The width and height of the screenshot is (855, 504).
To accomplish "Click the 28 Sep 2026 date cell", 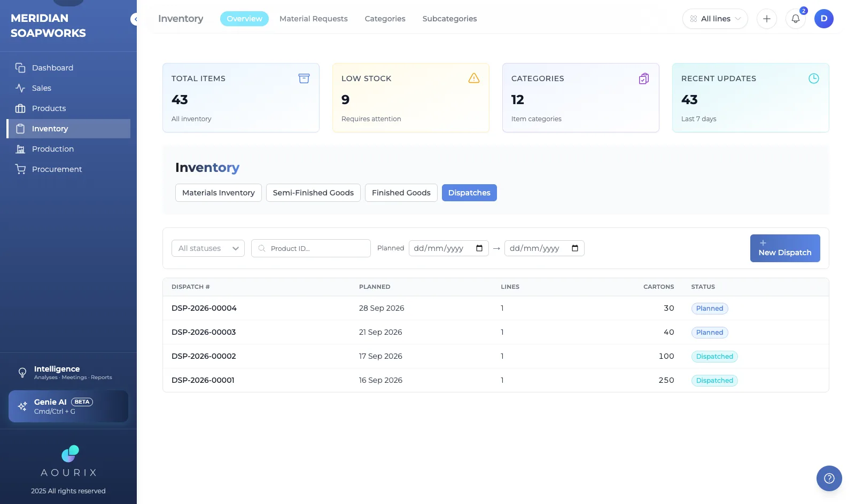I will 382,308.
